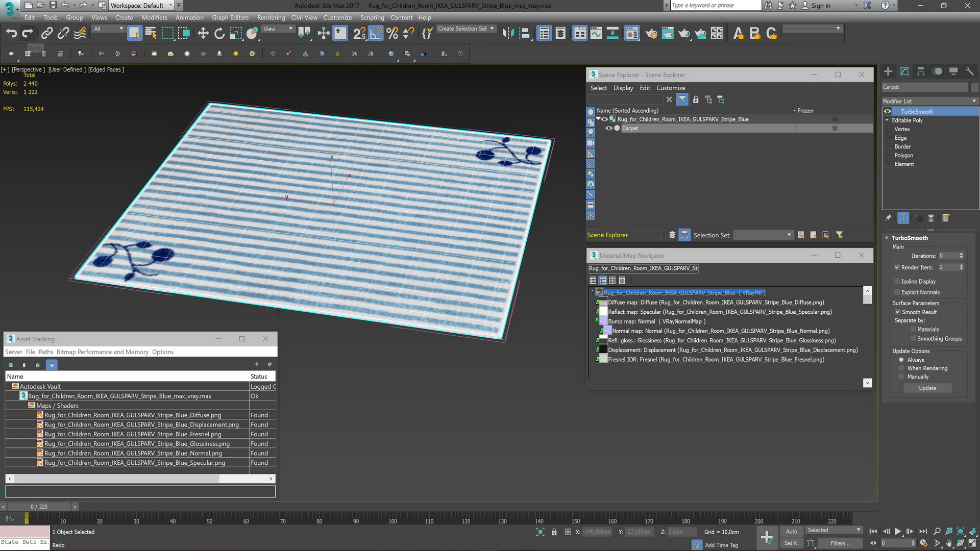Toggle the Render Iters checkbox
Image resolution: width=980 pixels, height=551 pixels.
(897, 267)
